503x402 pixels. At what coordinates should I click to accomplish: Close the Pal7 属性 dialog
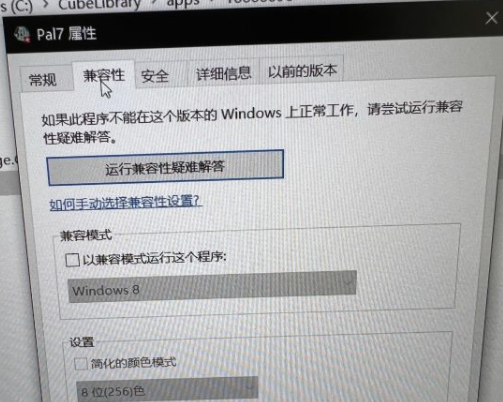[x=491, y=18]
